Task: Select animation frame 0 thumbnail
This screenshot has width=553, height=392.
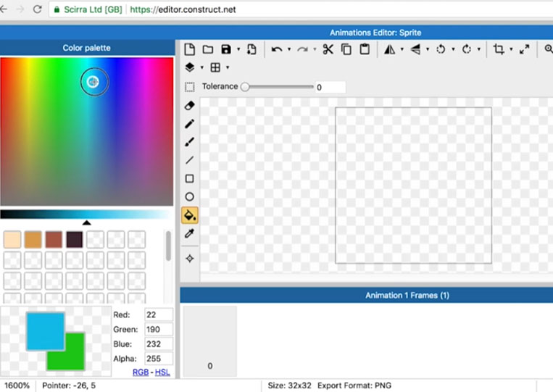Action: (210, 341)
